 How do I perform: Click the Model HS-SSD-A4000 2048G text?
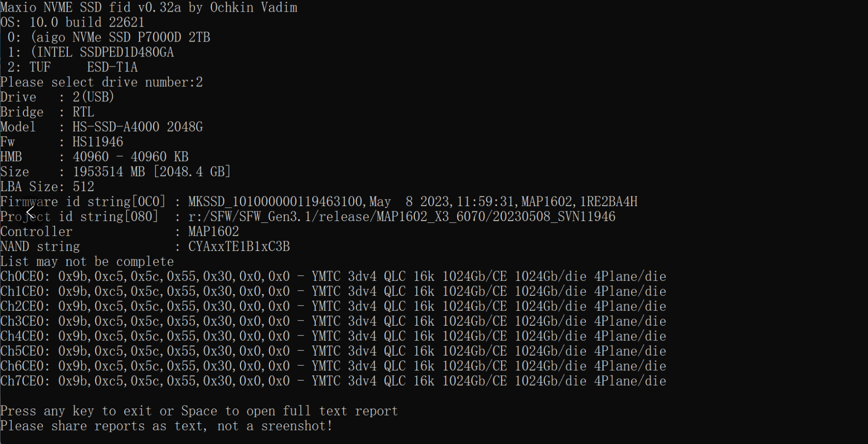(x=137, y=127)
